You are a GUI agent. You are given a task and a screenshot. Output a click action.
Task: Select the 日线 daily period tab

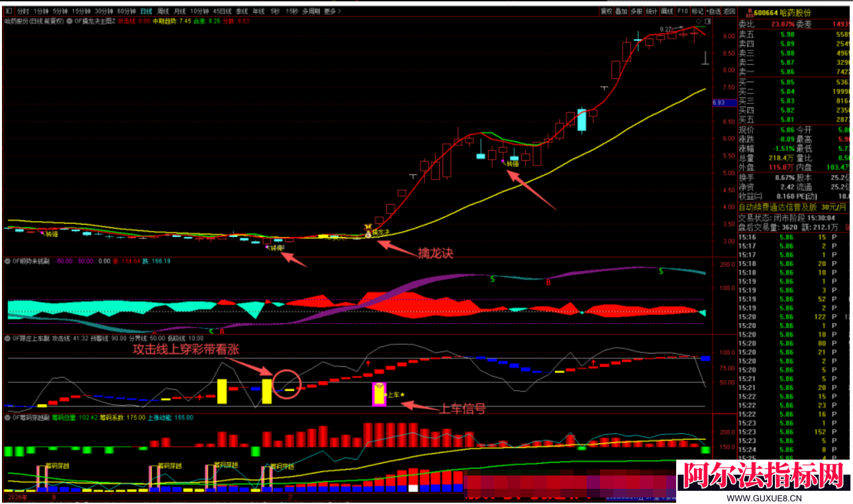146,11
